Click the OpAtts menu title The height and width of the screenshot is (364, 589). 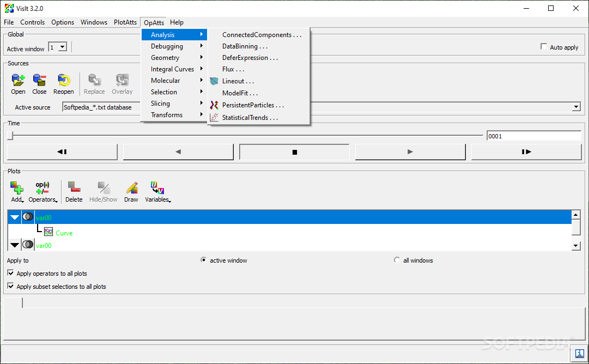154,22
